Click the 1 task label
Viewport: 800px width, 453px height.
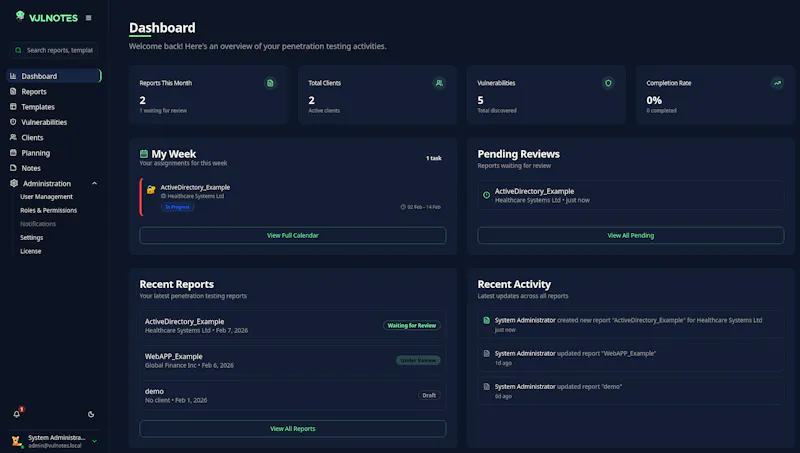434,158
